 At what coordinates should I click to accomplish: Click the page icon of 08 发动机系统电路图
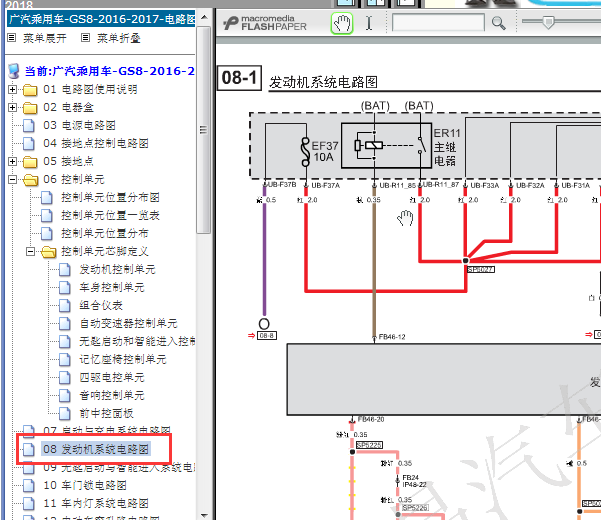tap(28, 449)
